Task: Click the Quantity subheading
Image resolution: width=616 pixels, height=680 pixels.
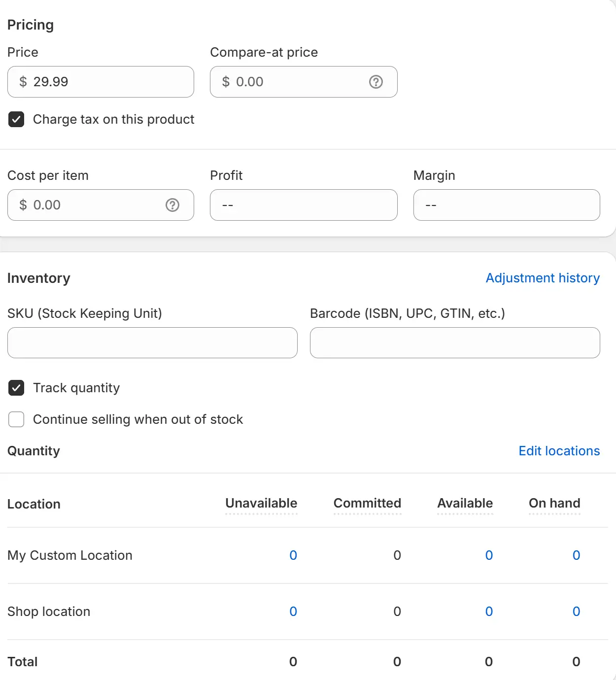Action: [x=34, y=451]
